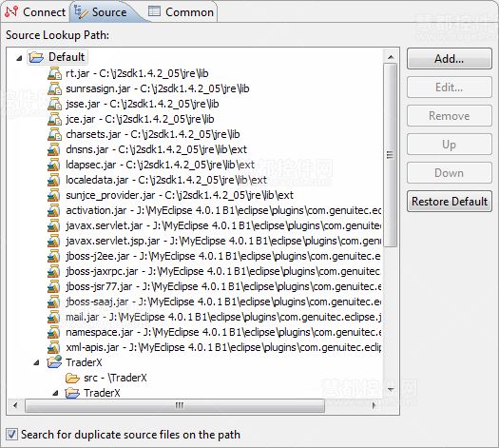The image size is (499, 448).
Task: Click the rt.jar archive icon
Action: 54,73
